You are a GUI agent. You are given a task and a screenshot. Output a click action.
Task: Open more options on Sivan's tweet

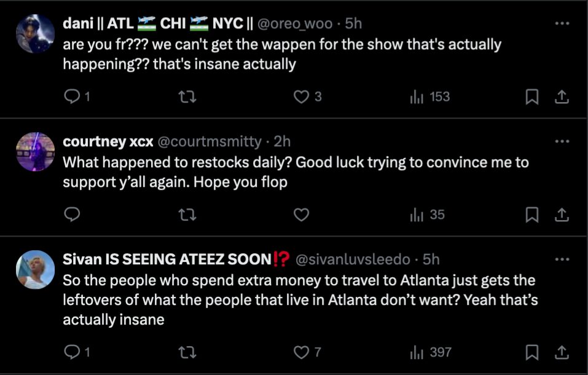[x=562, y=259]
